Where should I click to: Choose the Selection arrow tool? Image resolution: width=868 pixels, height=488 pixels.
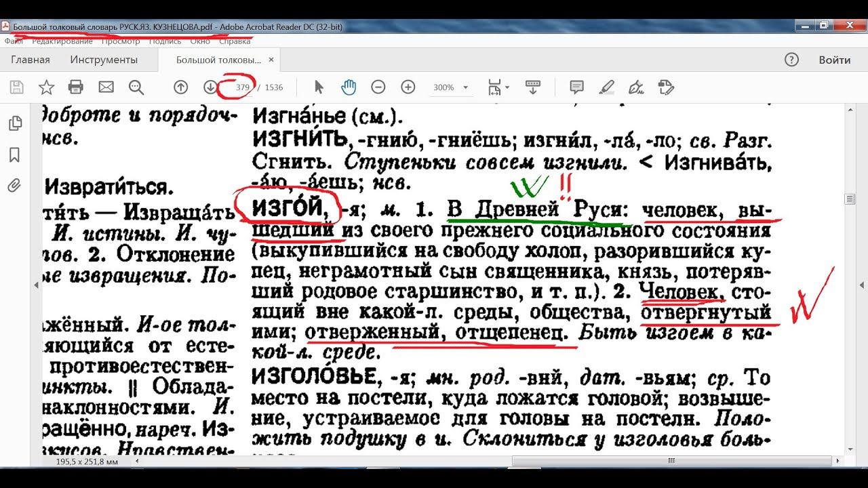pos(319,87)
